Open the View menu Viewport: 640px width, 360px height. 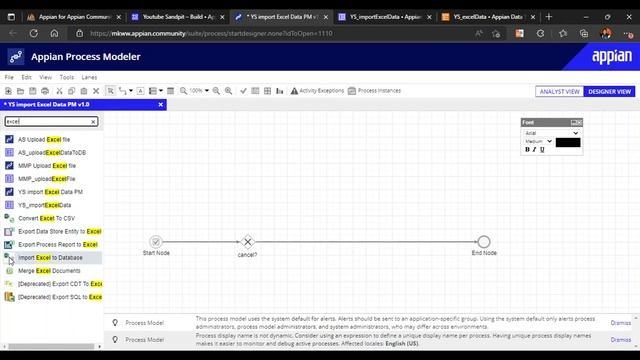(x=45, y=77)
